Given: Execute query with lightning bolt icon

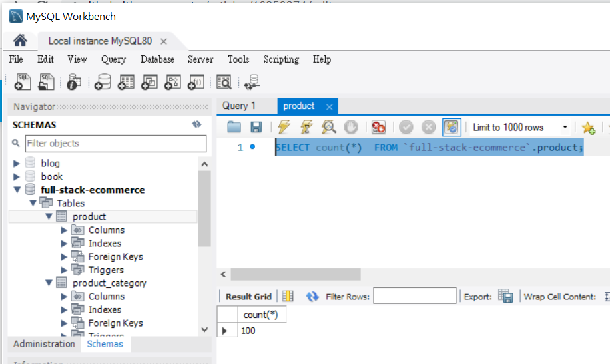Looking at the screenshot, I should coord(284,127).
